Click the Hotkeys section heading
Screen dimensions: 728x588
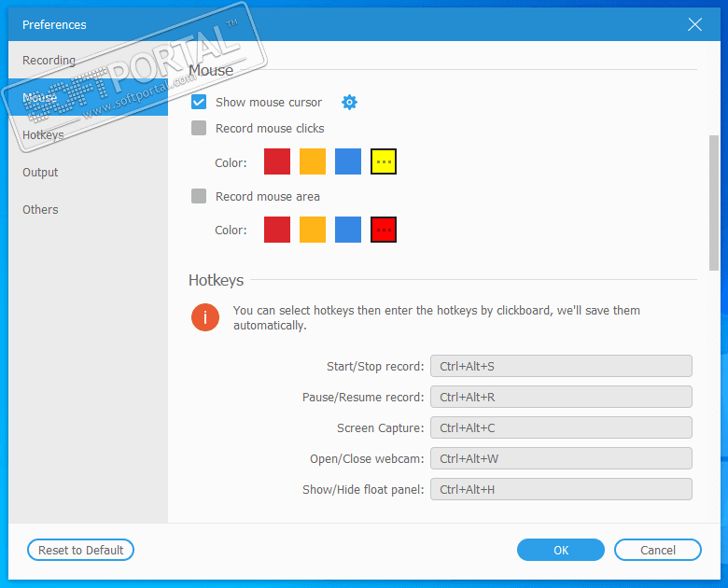[216, 281]
